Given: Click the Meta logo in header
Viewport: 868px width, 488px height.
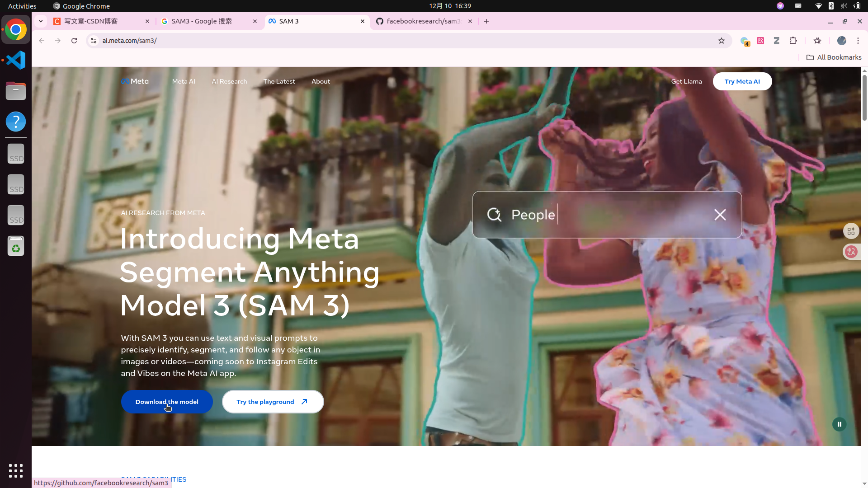Looking at the screenshot, I should point(135,81).
